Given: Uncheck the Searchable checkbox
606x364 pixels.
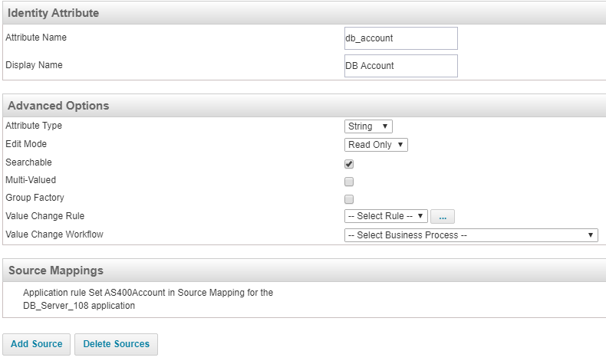Looking at the screenshot, I should click(x=349, y=164).
